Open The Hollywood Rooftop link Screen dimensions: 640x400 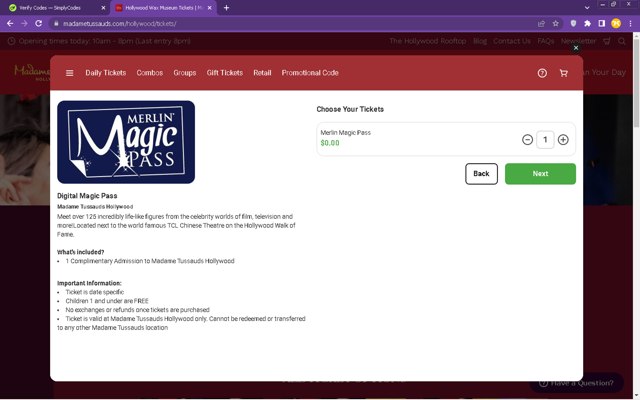427,41
